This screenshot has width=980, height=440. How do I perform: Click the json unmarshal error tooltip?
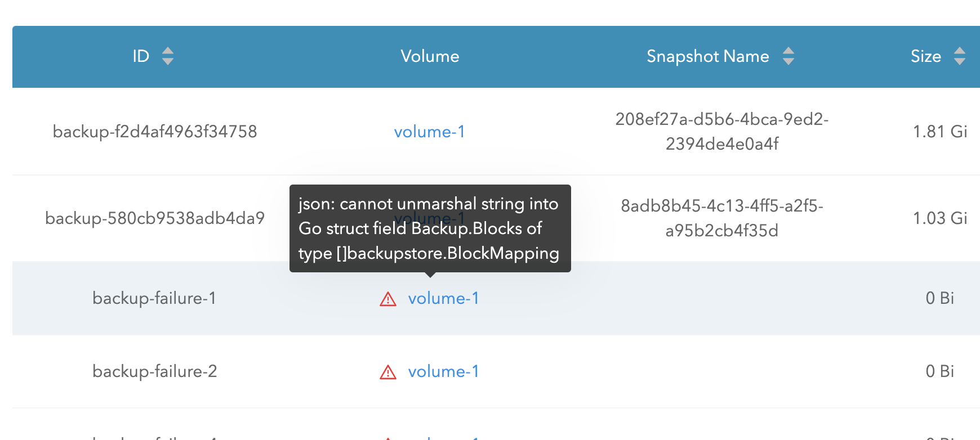pos(429,228)
